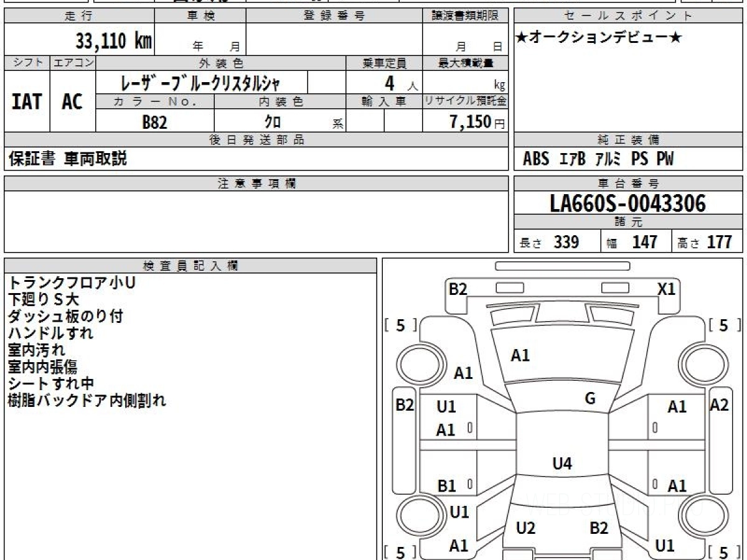
Task: Click the 樹脂バックドア内側割れ note line
Action: 87,401
